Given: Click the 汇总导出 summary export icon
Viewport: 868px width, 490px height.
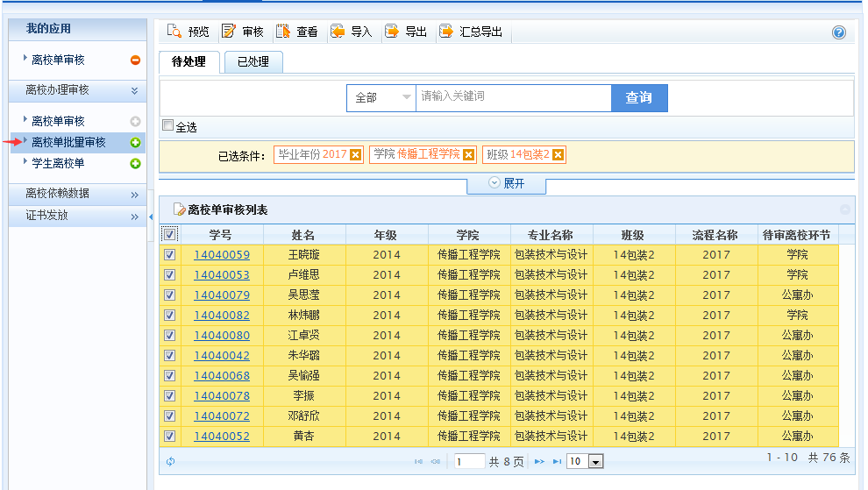Looking at the screenshot, I should (x=445, y=32).
